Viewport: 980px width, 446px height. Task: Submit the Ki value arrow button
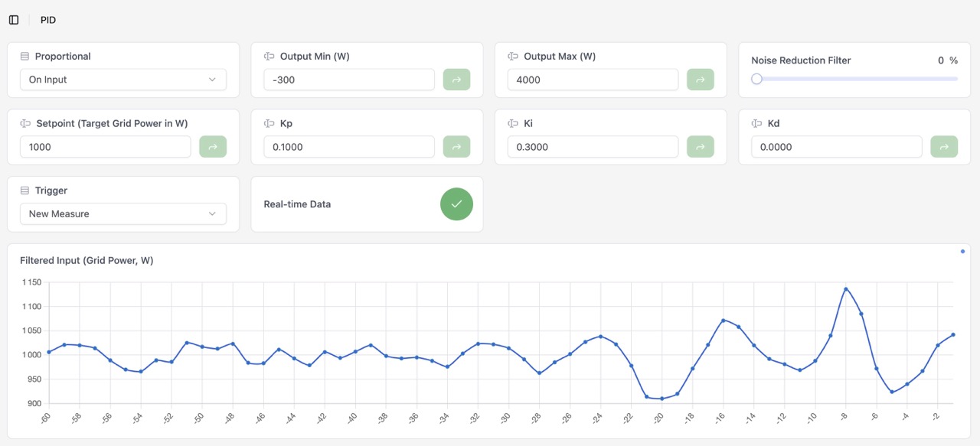coord(701,147)
